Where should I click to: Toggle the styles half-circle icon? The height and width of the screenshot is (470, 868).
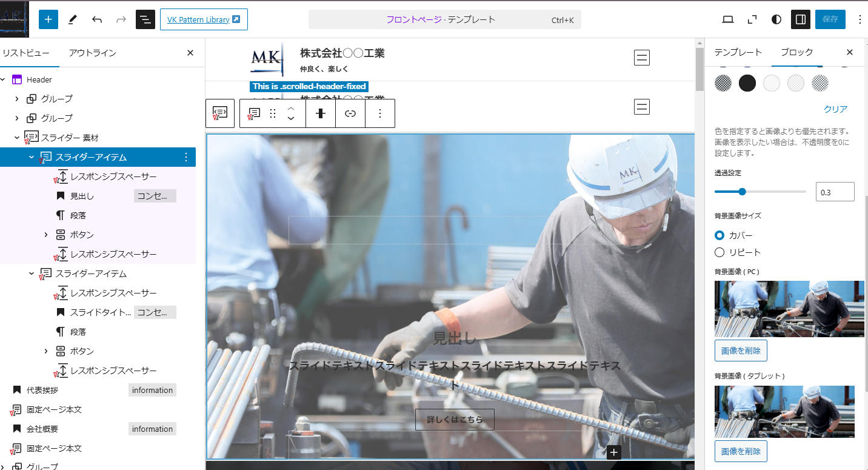pos(776,19)
